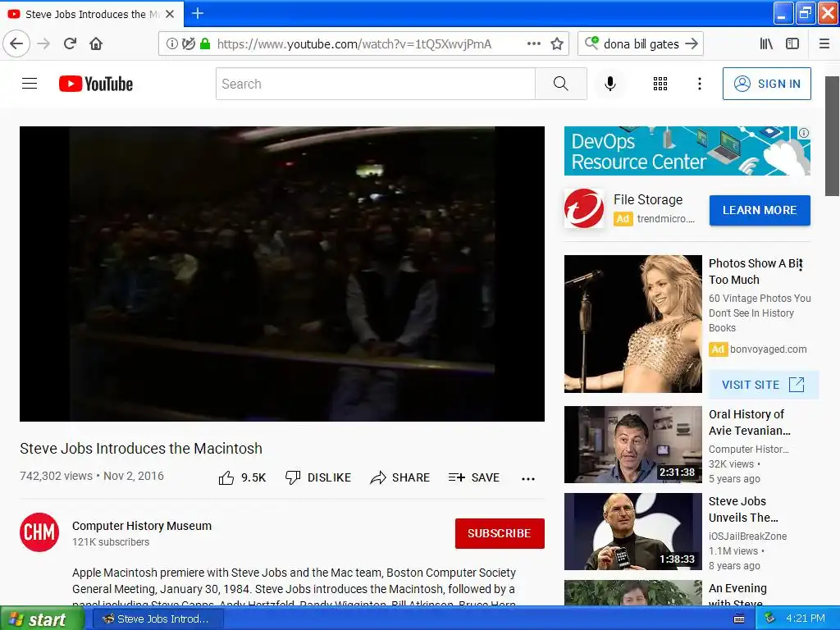The width and height of the screenshot is (840, 630).
Task: Click the YouTube search magnifier button
Action: pyautogui.click(x=561, y=84)
